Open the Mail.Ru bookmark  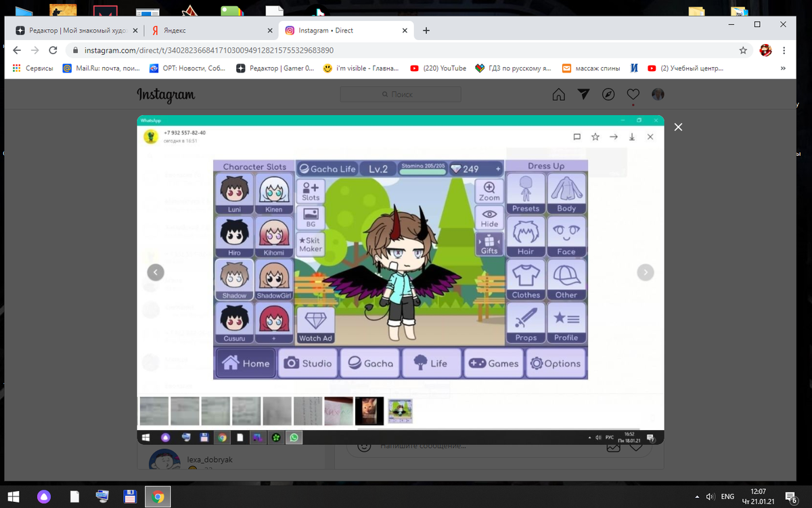click(x=101, y=68)
